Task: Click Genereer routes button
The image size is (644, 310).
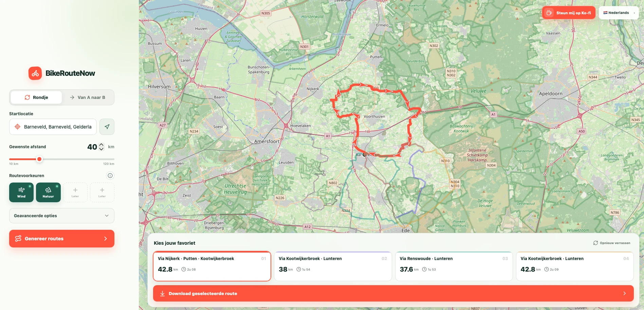Action: click(62, 239)
